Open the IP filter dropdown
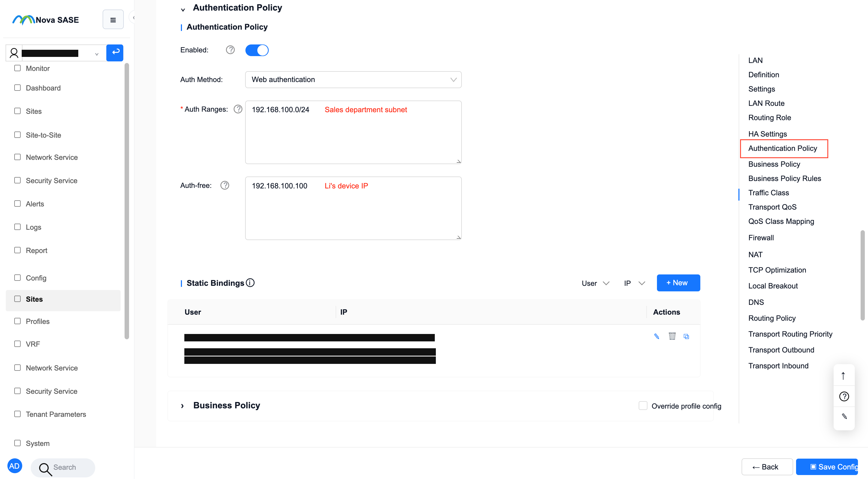Screen dimensions: 868x479 click(x=634, y=283)
